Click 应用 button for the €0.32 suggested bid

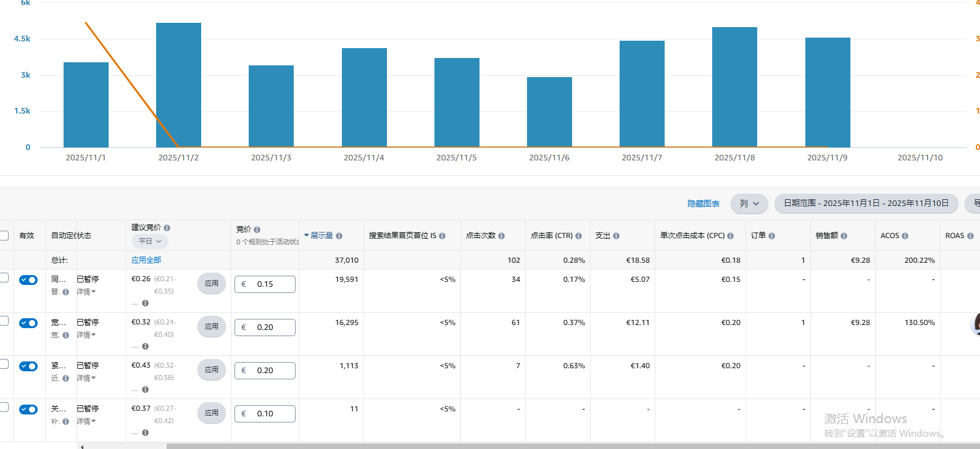coord(212,327)
